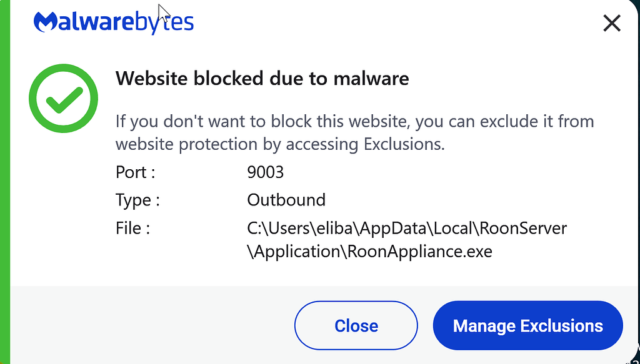The image size is (640, 364).
Task: Select the 'Port :' label
Action: click(x=135, y=172)
